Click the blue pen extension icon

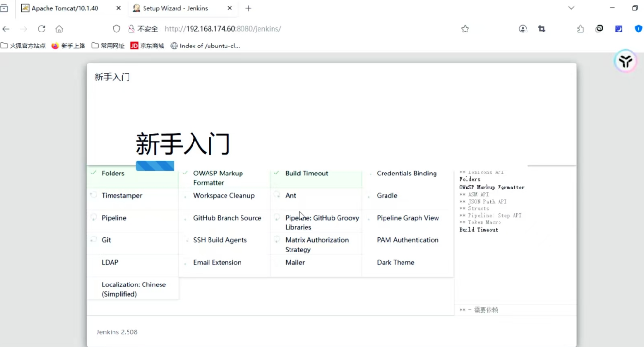click(x=619, y=29)
